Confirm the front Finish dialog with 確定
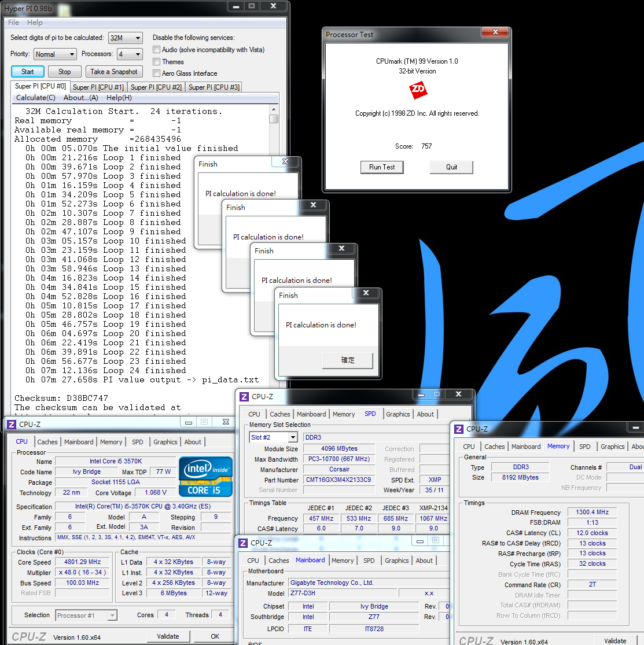 coord(348,360)
